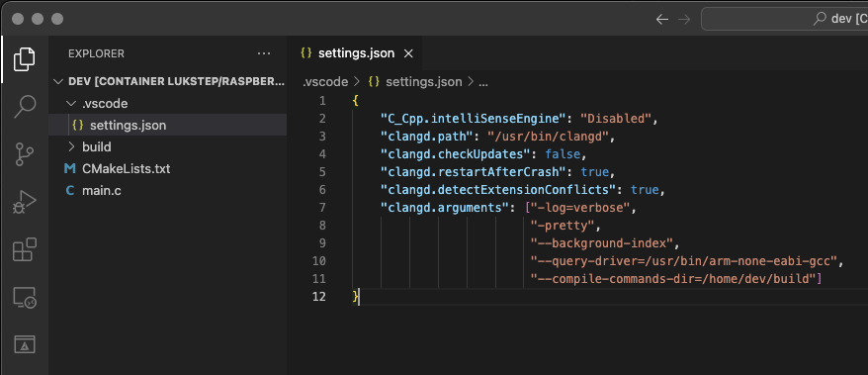
Task: Click the "/usr/bin/clangd" path value
Action: [x=549, y=137]
